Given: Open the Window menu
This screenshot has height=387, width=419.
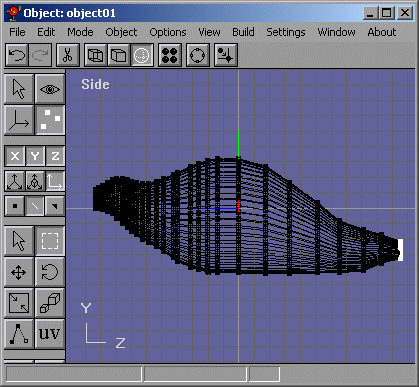Looking at the screenshot, I should 336,32.
